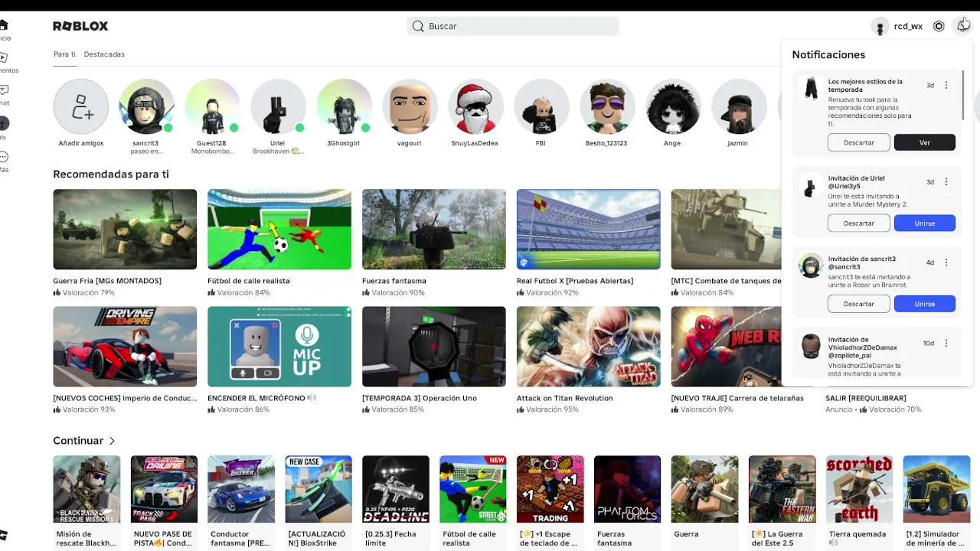
Task: Open Phantom Forces thumbnail in Continuar row
Action: tap(628, 490)
